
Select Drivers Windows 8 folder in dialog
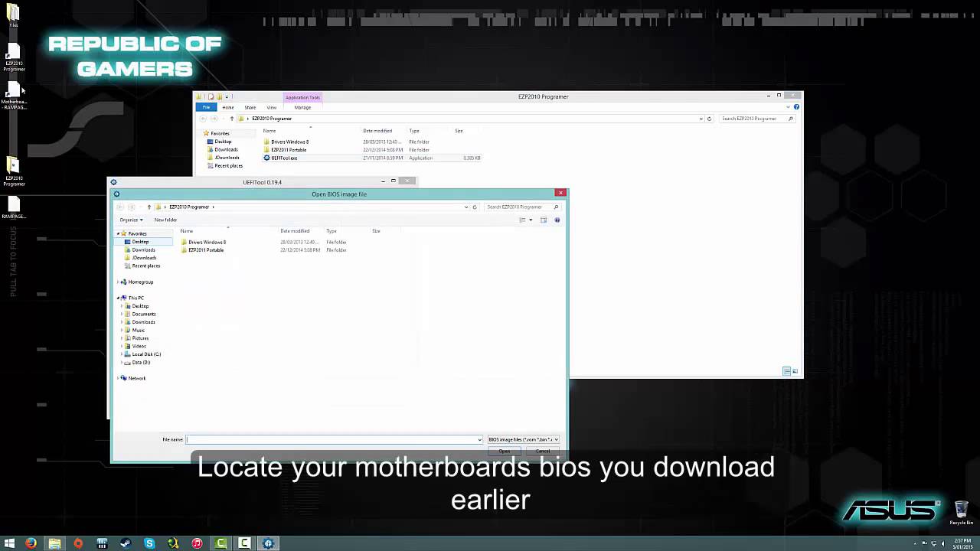pyautogui.click(x=207, y=242)
